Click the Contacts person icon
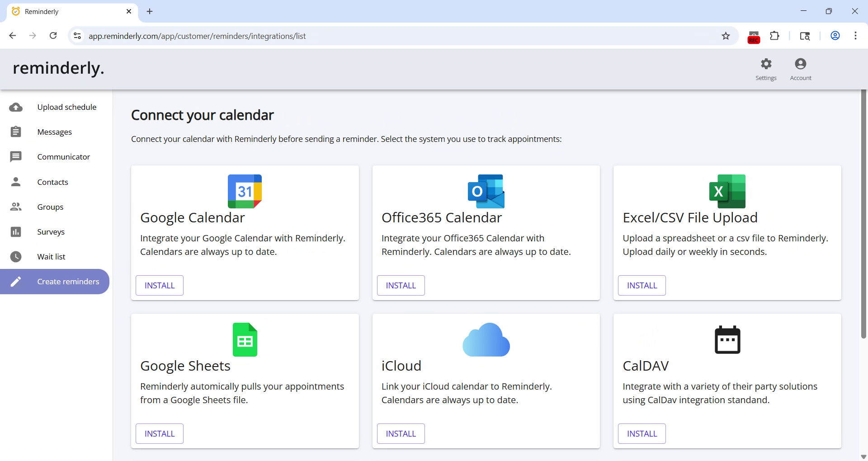The image size is (868, 461). click(x=16, y=182)
